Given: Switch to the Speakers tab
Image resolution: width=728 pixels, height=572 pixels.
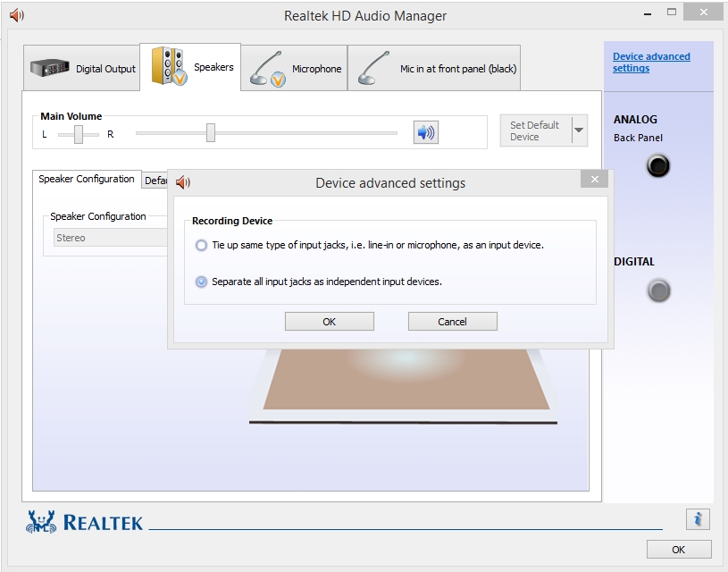Looking at the screenshot, I should click(x=190, y=67).
